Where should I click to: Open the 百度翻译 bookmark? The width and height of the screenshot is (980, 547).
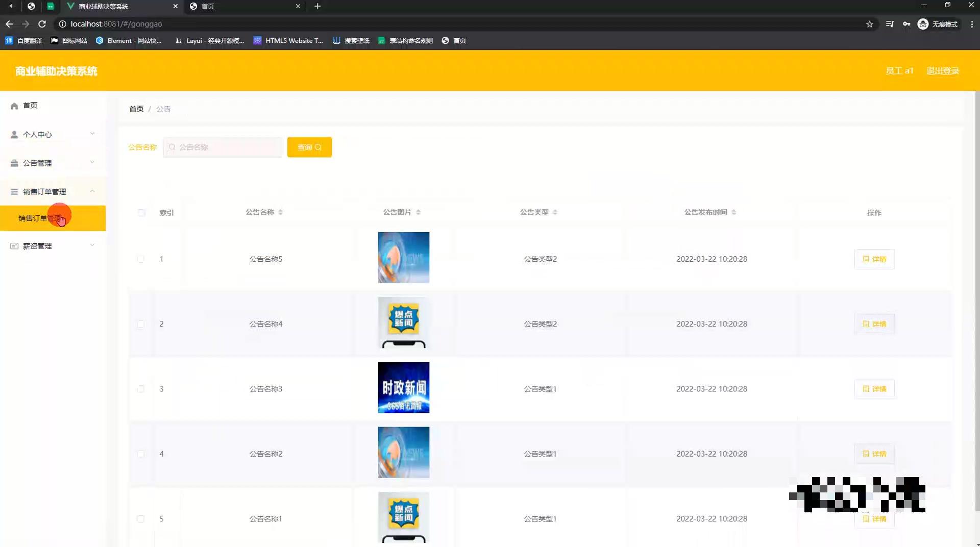23,40
